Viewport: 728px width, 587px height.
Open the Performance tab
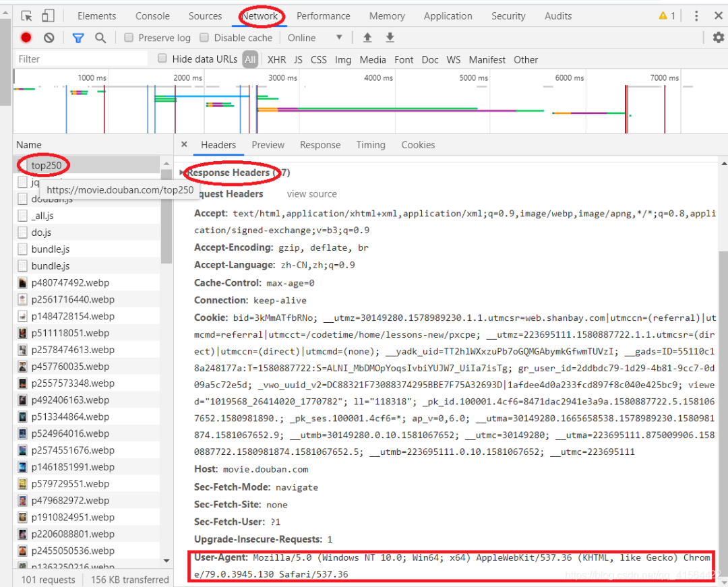click(x=323, y=16)
